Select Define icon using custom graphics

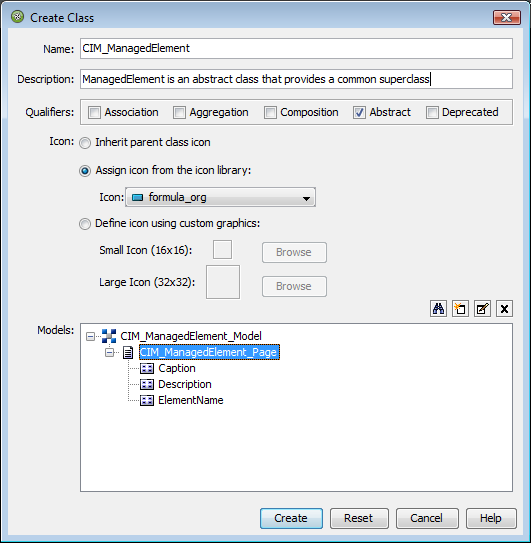coord(85,224)
